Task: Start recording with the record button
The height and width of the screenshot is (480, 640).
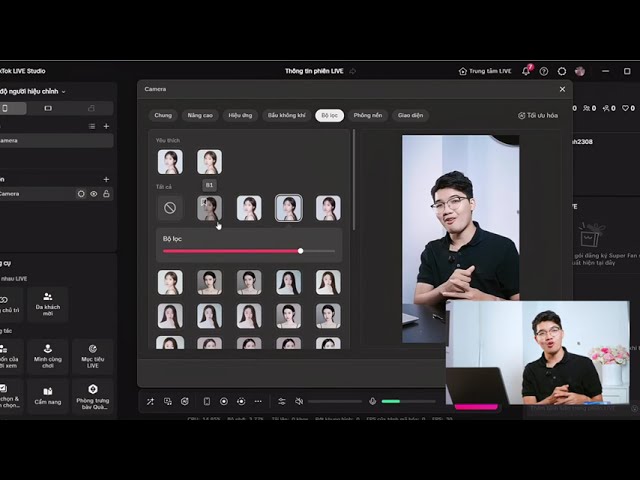Action: click(224, 402)
